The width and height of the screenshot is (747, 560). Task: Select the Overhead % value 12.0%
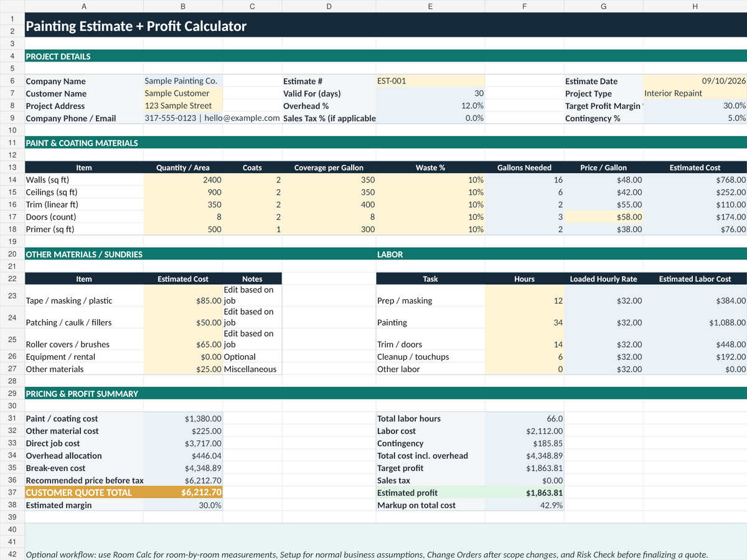click(x=430, y=106)
